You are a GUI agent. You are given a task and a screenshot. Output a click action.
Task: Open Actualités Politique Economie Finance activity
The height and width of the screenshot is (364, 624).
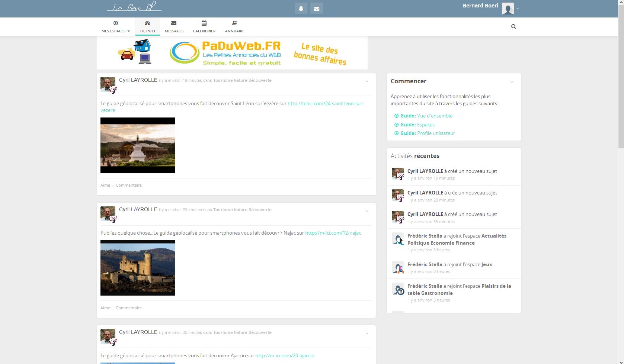coord(454,243)
